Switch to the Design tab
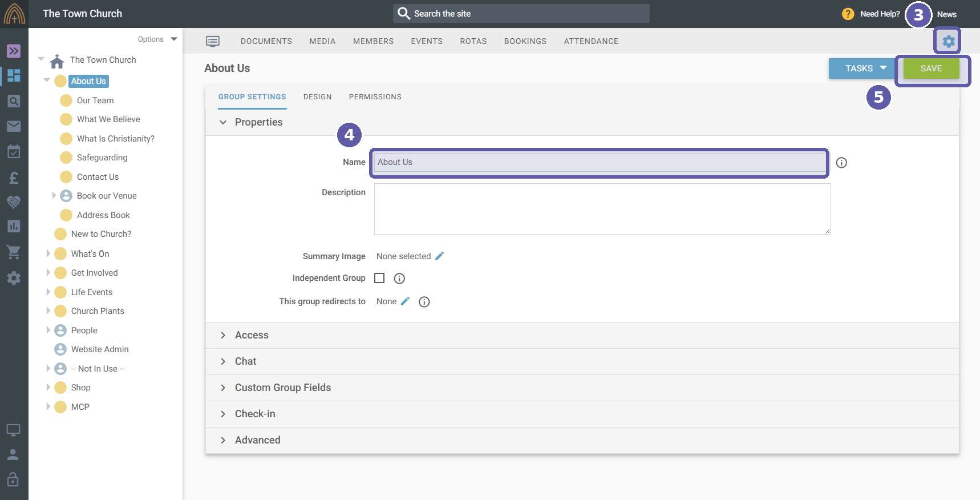The height and width of the screenshot is (500, 980). [317, 97]
